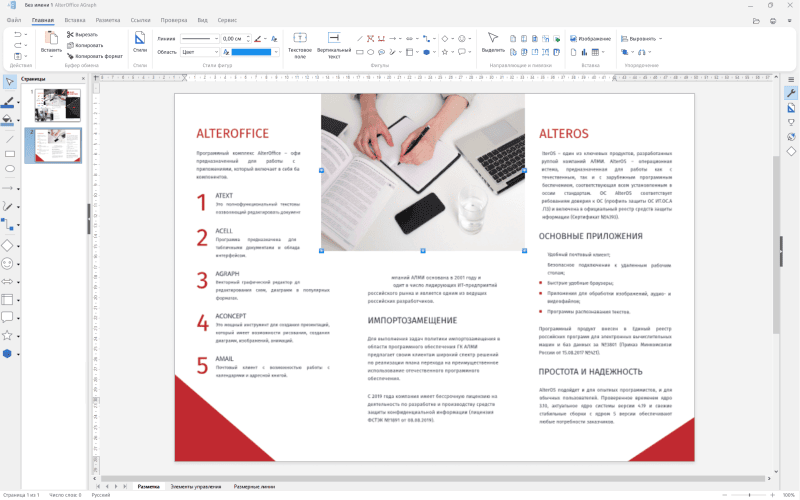Open the Файл menu

[x=14, y=20]
